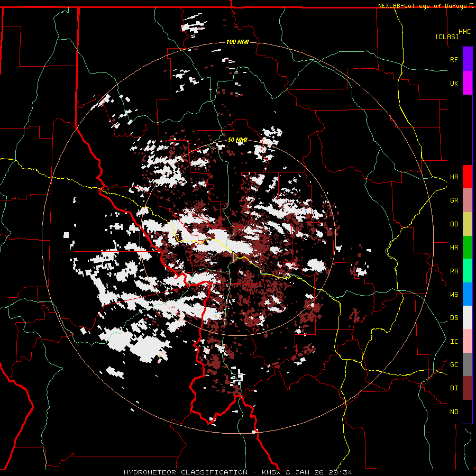
Task: Click the DS dry snow white swatch
Action: point(467,317)
